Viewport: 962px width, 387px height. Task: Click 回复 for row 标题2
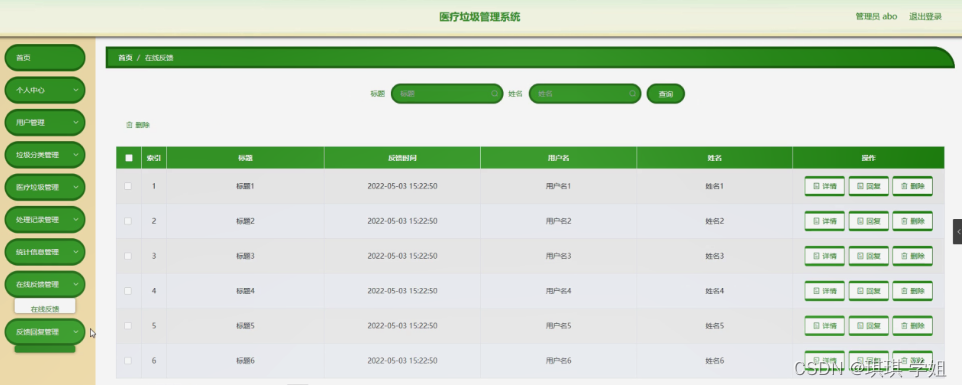coord(868,221)
